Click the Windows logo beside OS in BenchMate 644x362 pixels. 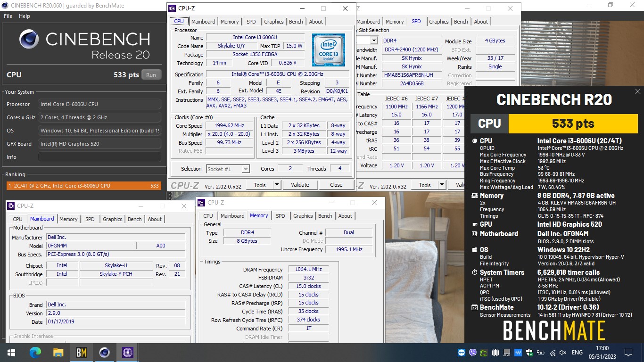[x=474, y=250]
